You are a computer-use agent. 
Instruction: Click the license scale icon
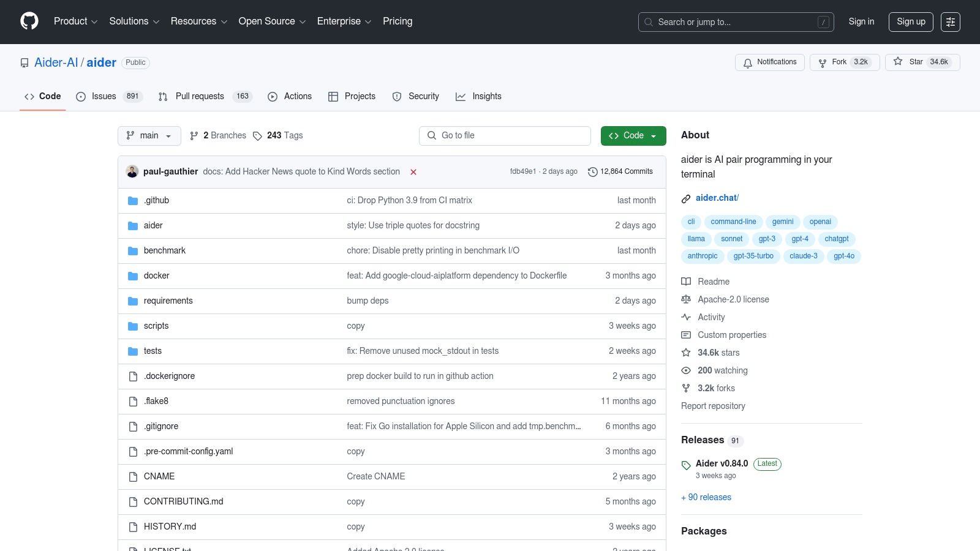coord(686,299)
